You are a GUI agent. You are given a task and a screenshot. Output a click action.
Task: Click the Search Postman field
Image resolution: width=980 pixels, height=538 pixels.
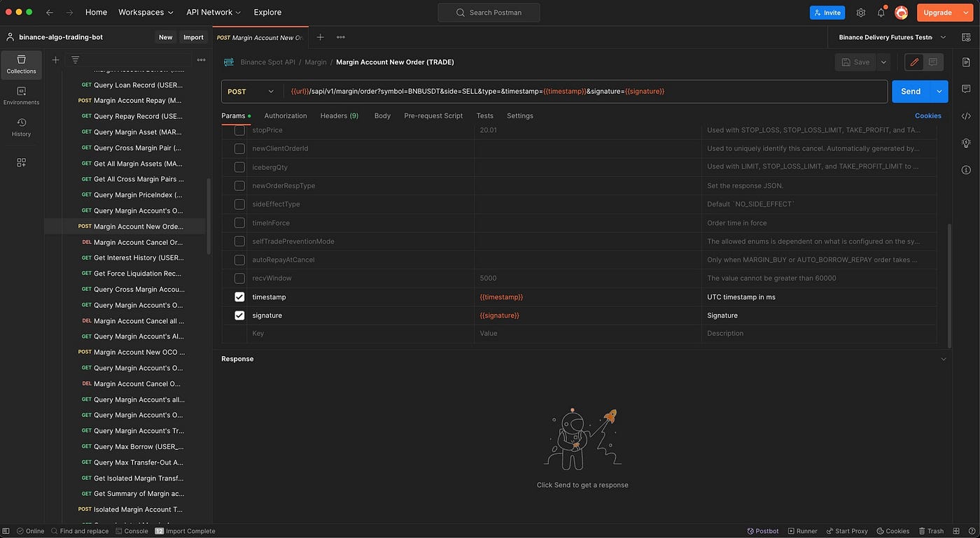click(x=489, y=13)
